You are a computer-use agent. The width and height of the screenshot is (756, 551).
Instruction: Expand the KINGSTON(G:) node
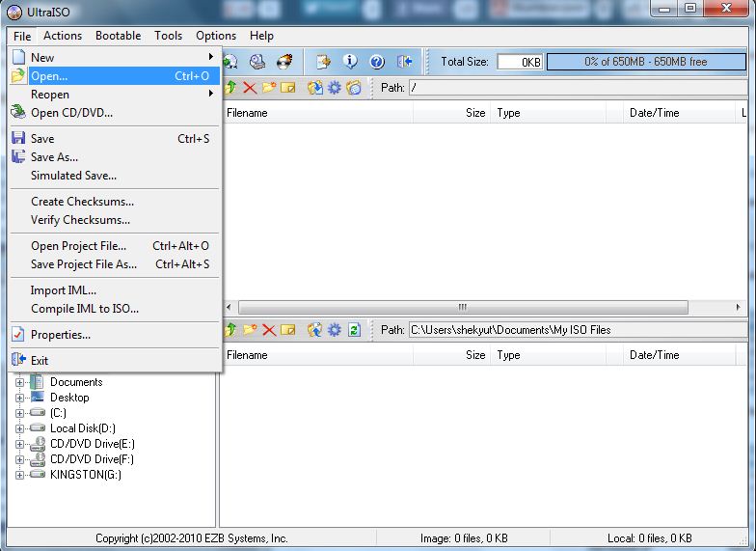pyautogui.click(x=19, y=475)
